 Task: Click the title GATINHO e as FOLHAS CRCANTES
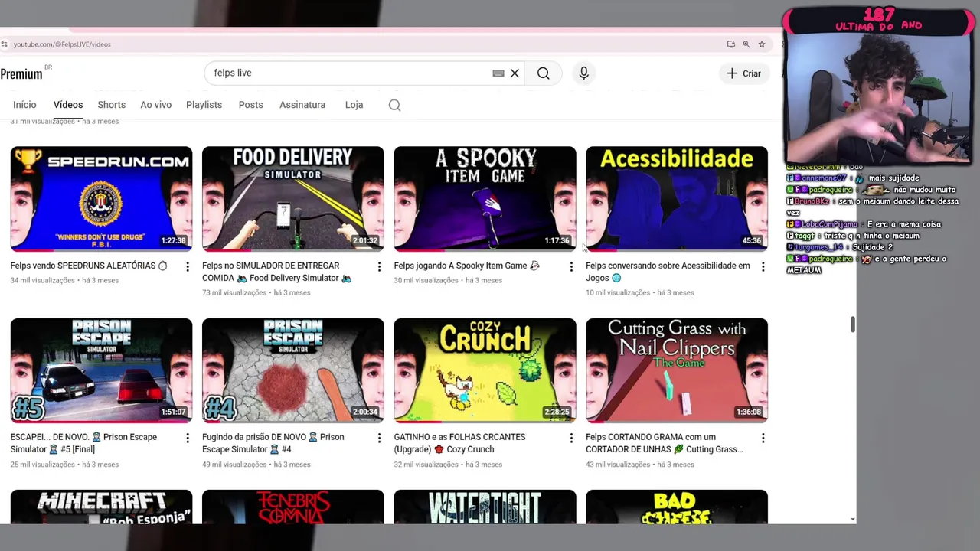coord(459,443)
